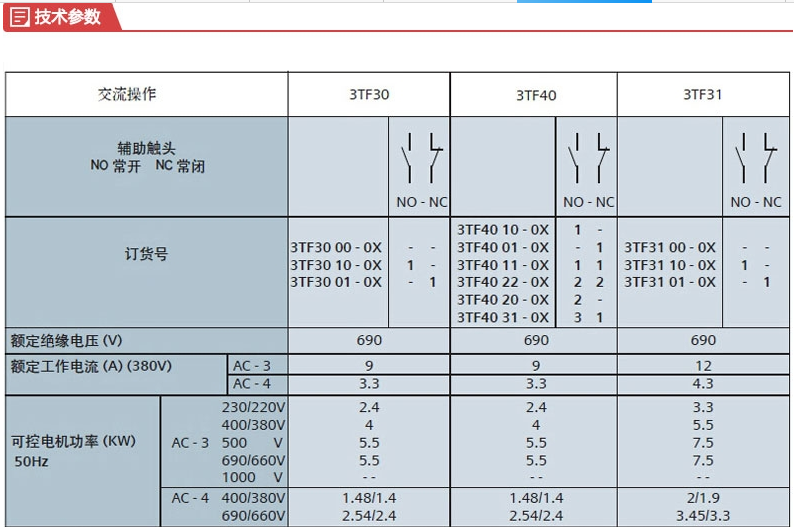Select the 技术参数 tab heading
This screenshot has height=527, width=794.
point(67,17)
